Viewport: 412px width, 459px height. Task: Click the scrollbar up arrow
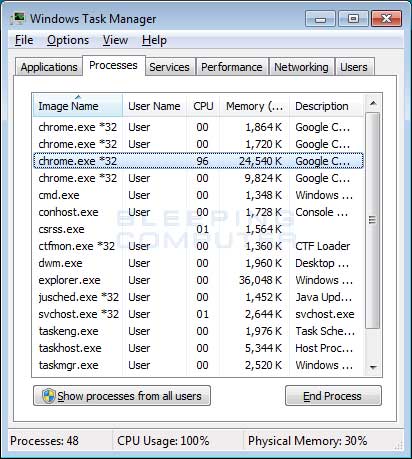point(373,103)
